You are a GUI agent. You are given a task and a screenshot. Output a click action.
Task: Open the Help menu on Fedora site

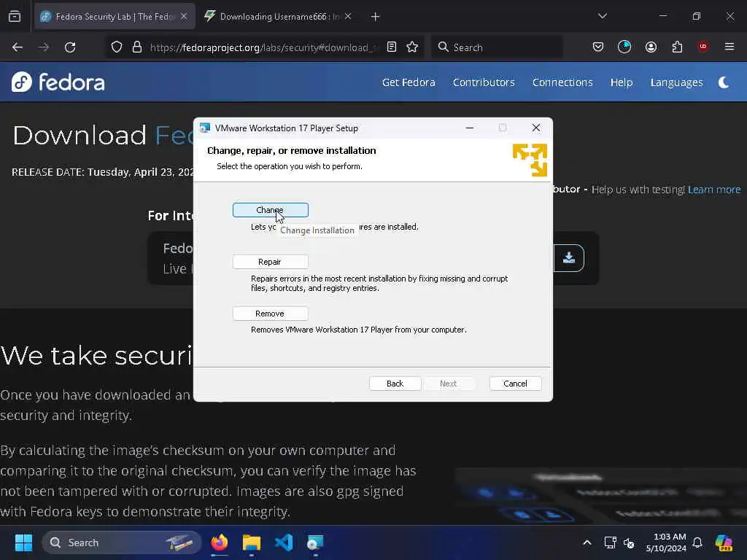[622, 82]
